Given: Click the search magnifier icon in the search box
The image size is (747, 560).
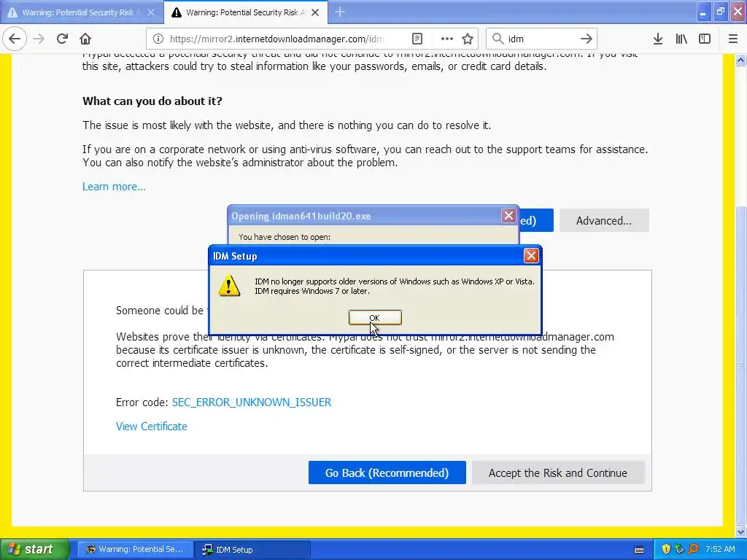Looking at the screenshot, I should pyautogui.click(x=498, y=39).
